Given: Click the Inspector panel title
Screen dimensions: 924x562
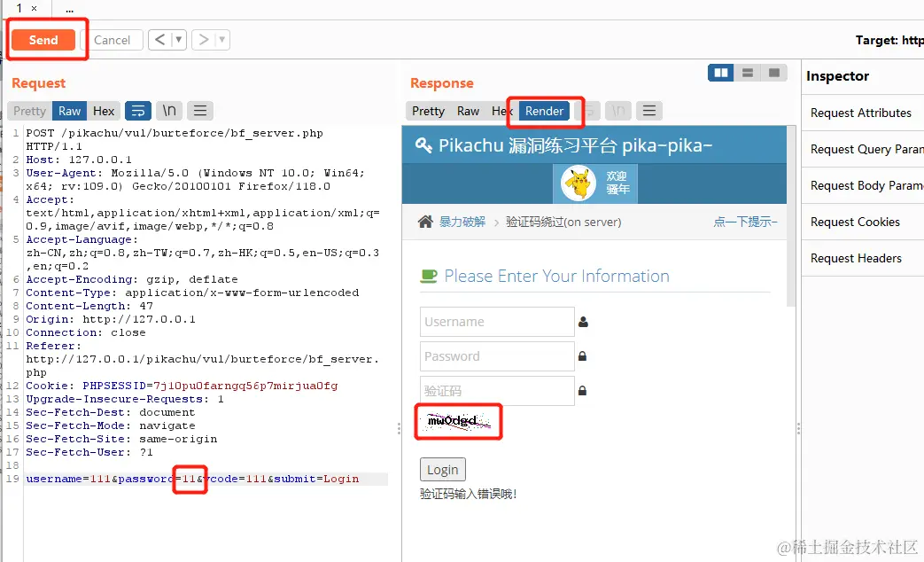Looking at the screenshot, I should [x=837, y=76].
